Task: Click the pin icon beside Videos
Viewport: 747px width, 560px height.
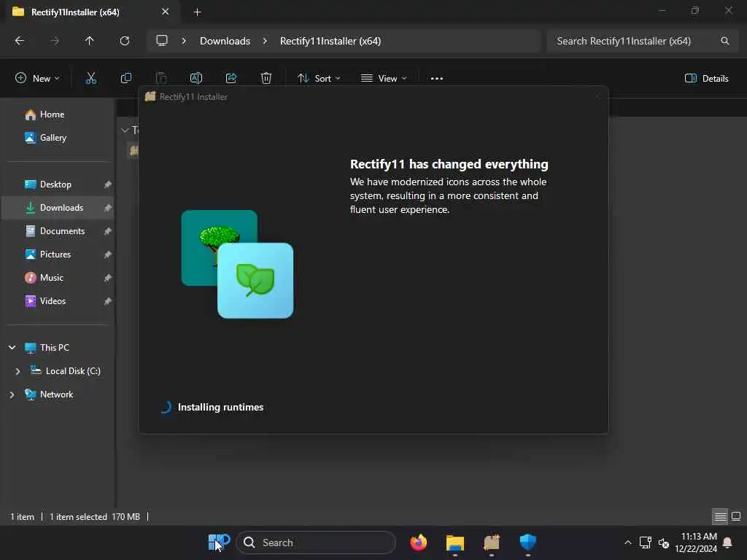Action: pos(108,301)
